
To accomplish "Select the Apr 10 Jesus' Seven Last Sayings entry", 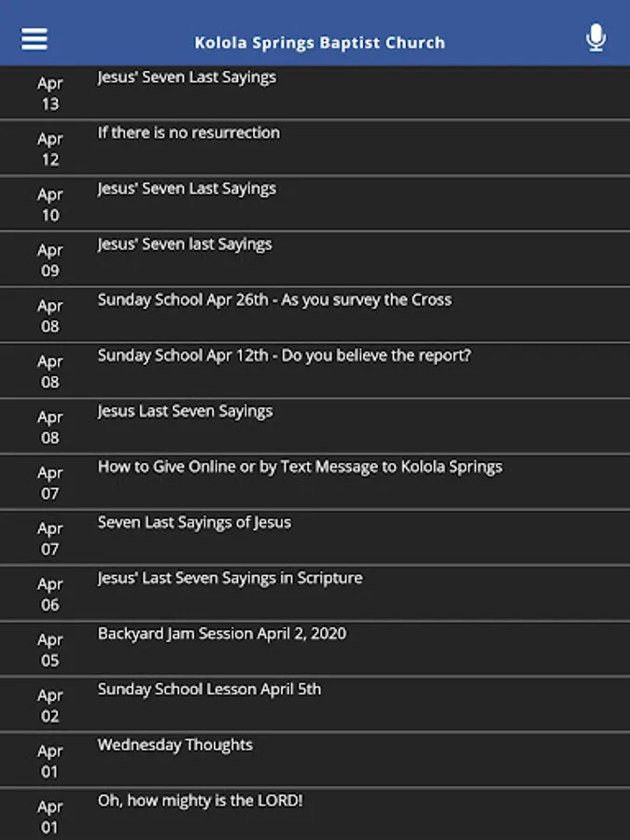I will [x=187, y=189].
